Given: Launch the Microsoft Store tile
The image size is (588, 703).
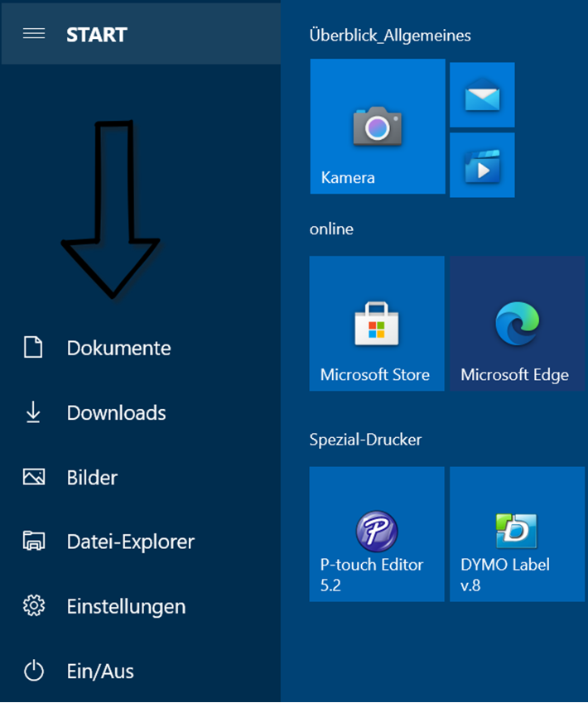Looking at the screenshot, I should 377,323.
